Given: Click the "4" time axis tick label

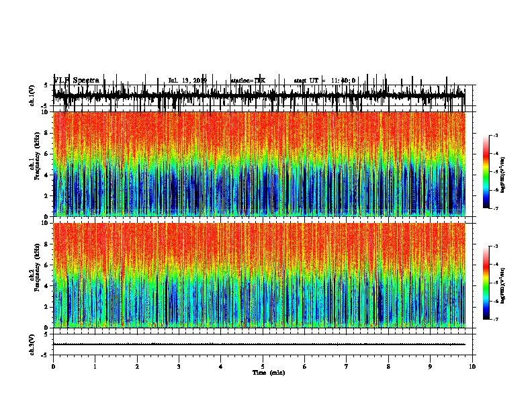Looking at the screenshot, I should click(x=221, y=367).
